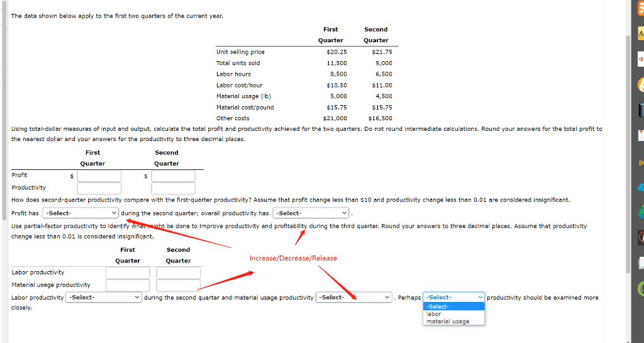Click the '$20.25' unit selling price cell
Viewport: 644px width, 343px height.
coord(337,52)
